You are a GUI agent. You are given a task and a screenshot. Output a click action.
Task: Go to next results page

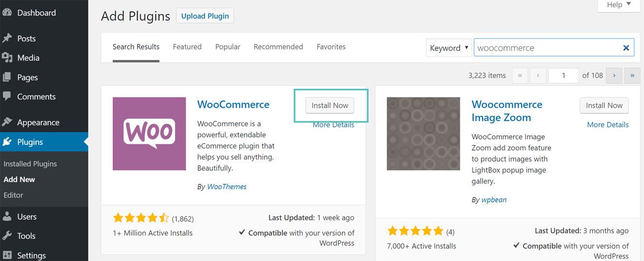614,75
